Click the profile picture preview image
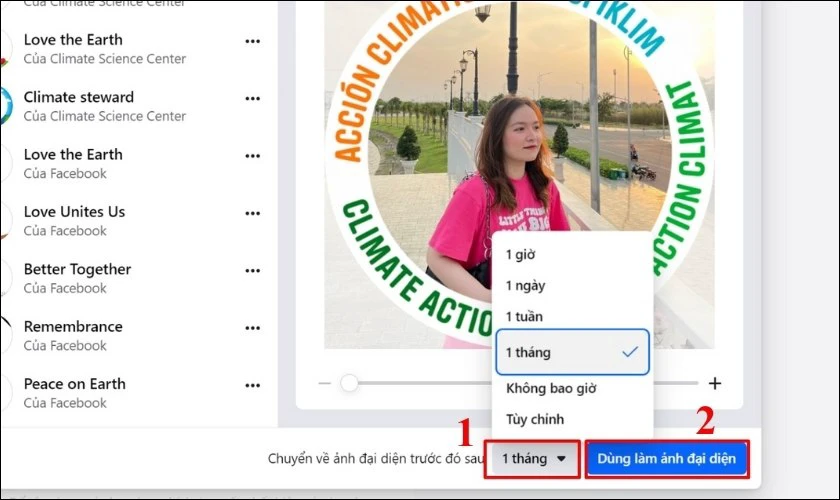This screenshot has height=500, width=840. tap(519, 175)
